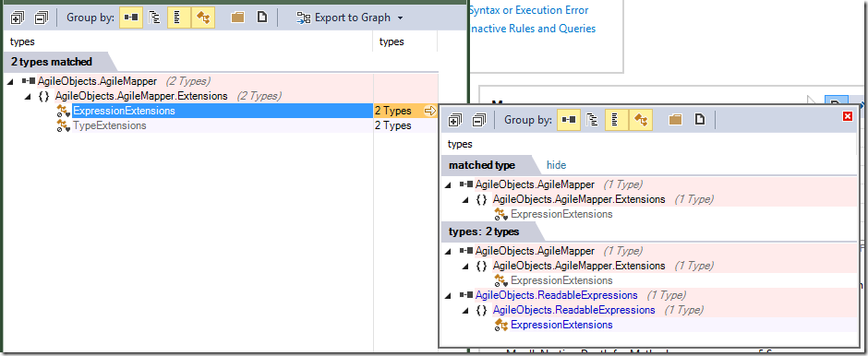Click type icon of TypeExtensions row
The width and height of the screenshot is (868, 356).
click(x=64, y=125)
